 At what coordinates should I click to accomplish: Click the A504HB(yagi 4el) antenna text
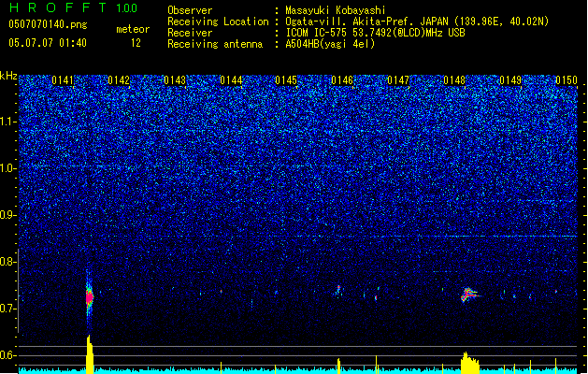click(x=330, y=44)
